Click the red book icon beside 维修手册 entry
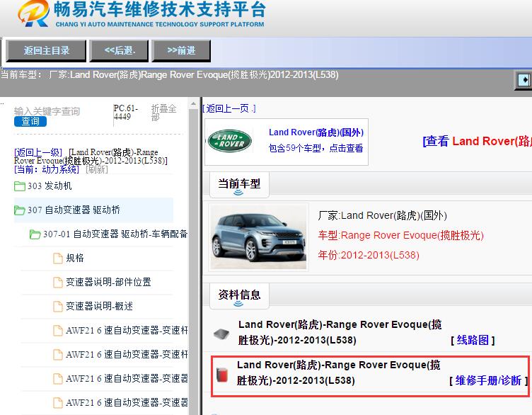The height and width of the screenshot is (415, 532). pyautogui.click(x=221, y=375)
